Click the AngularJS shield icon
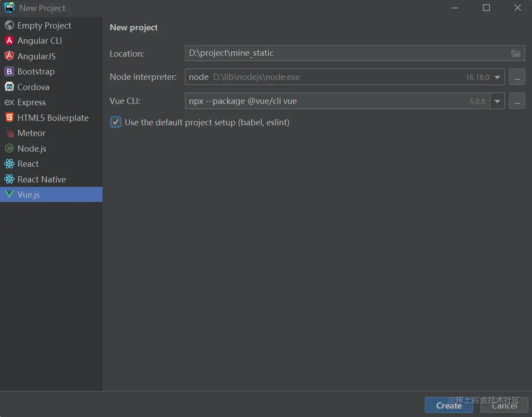 [x=9, y=56]
